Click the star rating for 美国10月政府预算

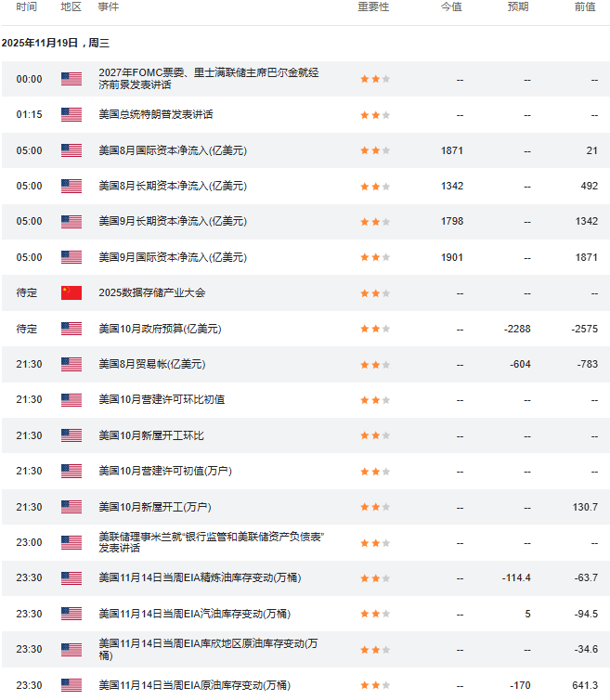375,329
